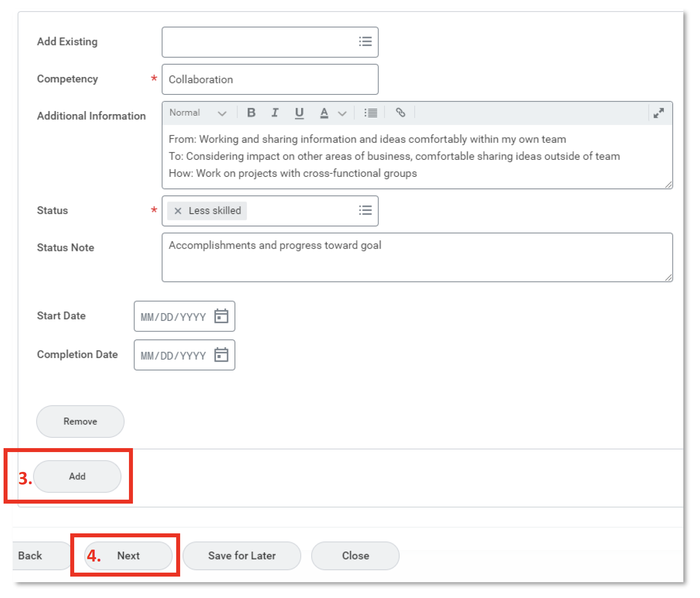This screenshot has height=598, width=700.
Task: Open the Normal paragraph style dropdown
Action: (198, 113)
